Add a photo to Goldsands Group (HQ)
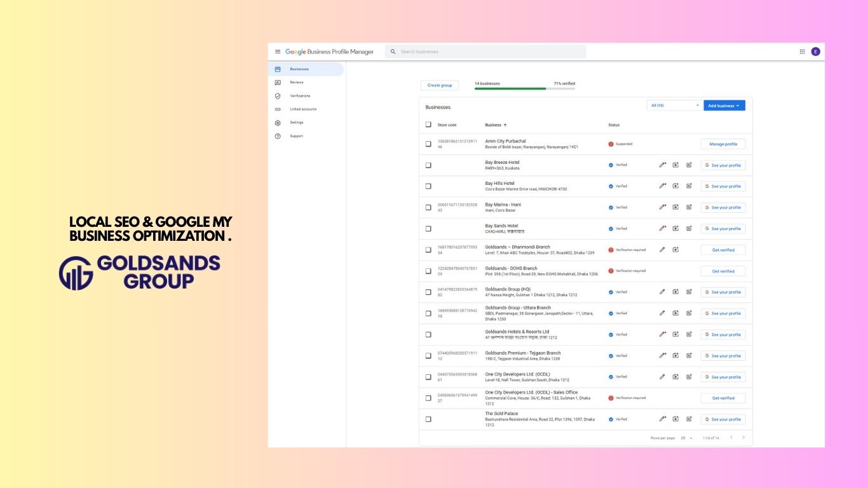 click(x=675, y=292)
